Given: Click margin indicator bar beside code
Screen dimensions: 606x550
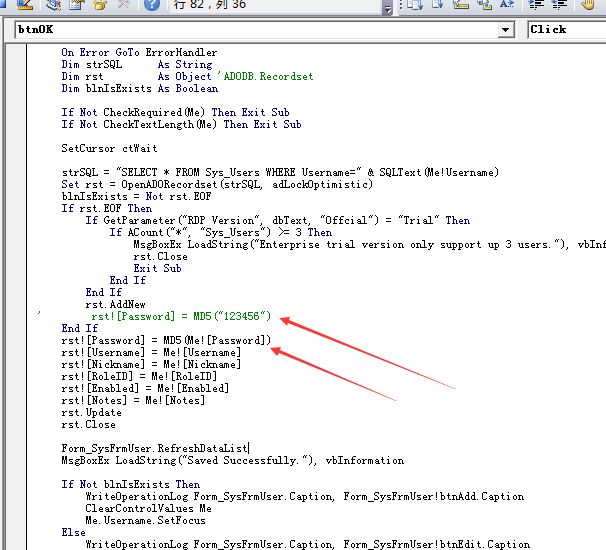Looking at the screenshot, I should coord(16,296).
